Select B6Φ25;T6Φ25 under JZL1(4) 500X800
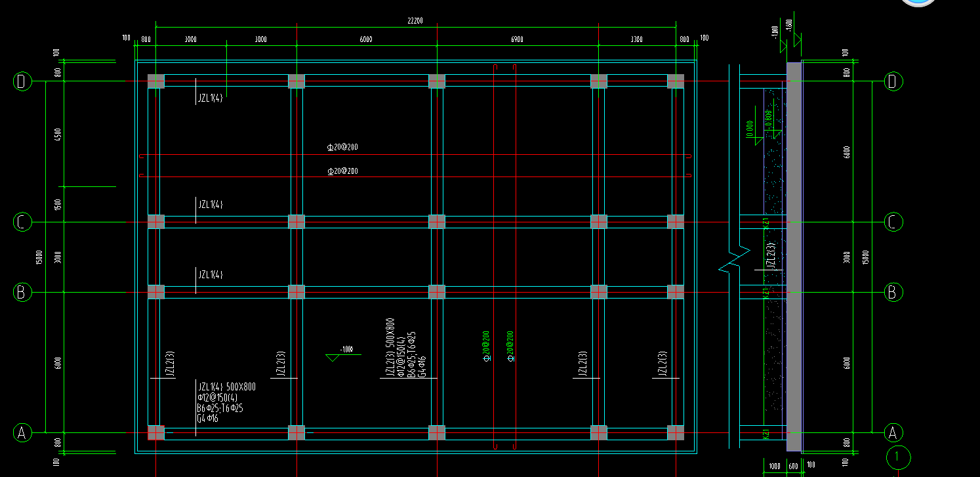The height and width of the screenshot is (477, 980). point(220,408)
